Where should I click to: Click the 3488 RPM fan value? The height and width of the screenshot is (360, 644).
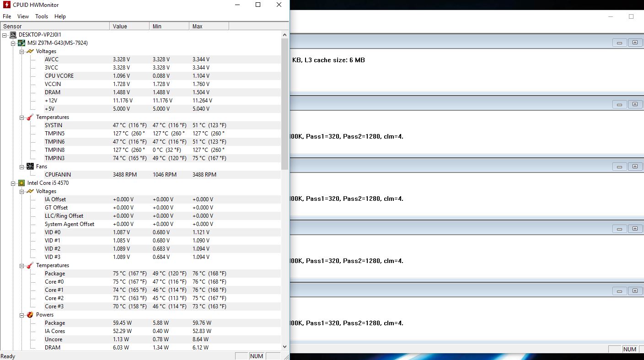[x=125, y=175]
